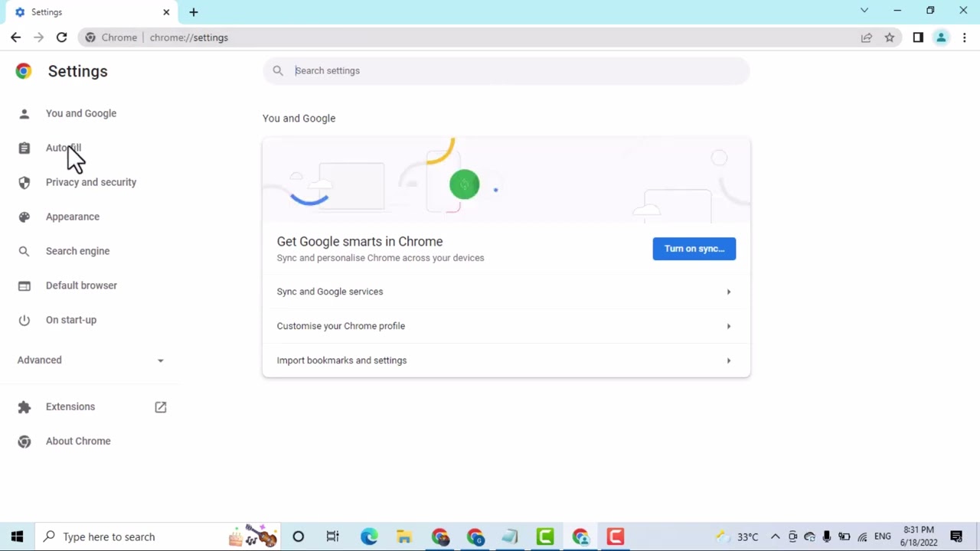
Task: Open the tab search chevron in title bar
Action: [864, 11]
